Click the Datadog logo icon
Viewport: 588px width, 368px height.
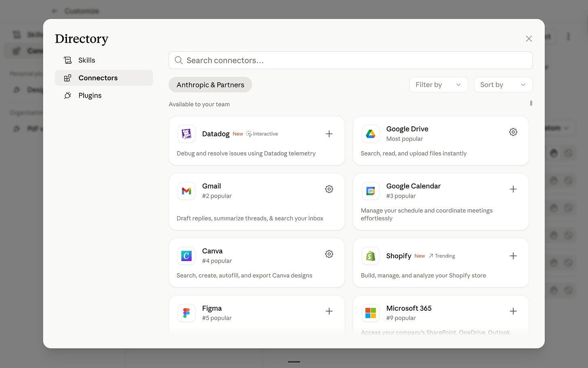[187, 134]
